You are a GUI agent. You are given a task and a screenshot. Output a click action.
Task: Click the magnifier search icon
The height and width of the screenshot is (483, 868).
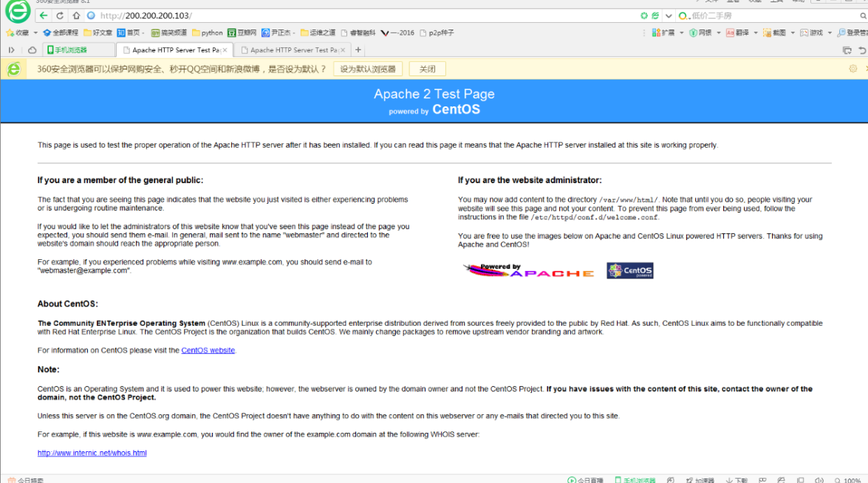(863, 16)
